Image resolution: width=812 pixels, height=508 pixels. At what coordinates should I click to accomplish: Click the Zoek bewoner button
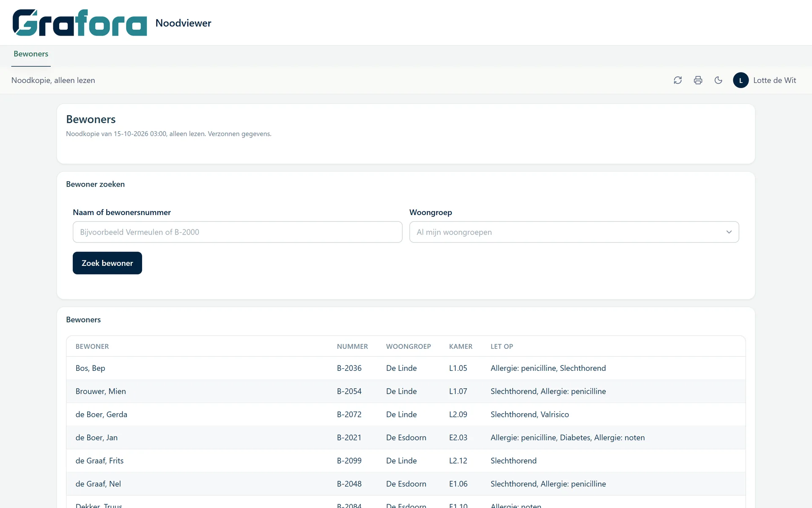(107, 263)
